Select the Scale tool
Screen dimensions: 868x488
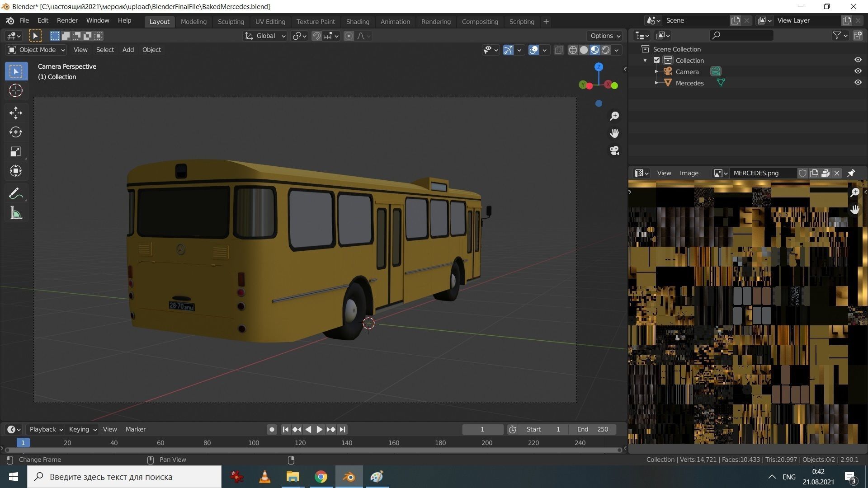16,151
